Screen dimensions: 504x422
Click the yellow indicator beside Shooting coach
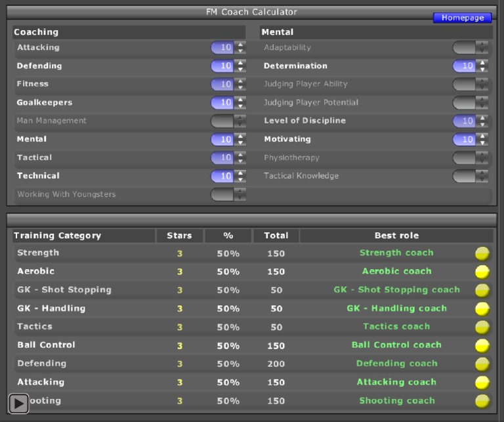[482, 400]
